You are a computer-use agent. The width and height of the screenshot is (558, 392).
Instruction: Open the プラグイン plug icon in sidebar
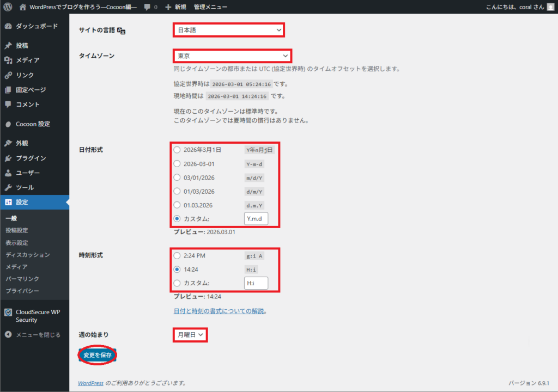[8, 158]
